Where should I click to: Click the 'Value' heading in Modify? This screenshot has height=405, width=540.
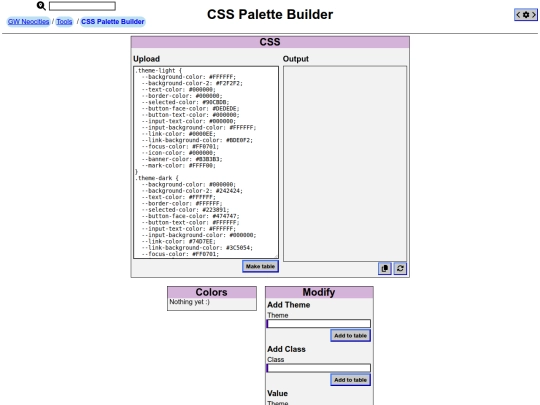point(277,393)
